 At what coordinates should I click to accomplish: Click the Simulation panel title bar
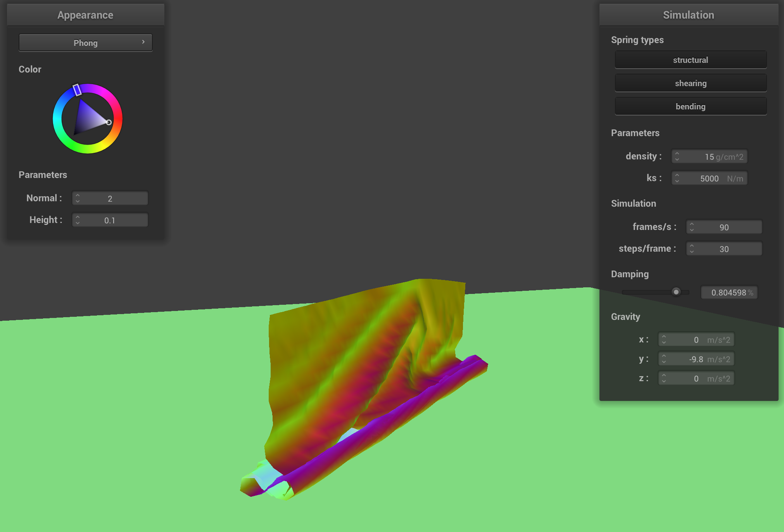(688, 15)
